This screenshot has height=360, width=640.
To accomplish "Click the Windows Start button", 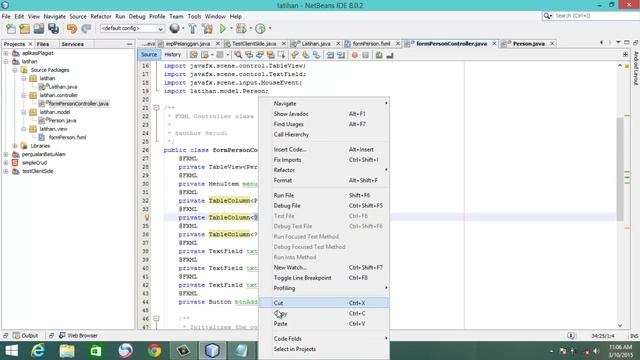I will 11,351.
